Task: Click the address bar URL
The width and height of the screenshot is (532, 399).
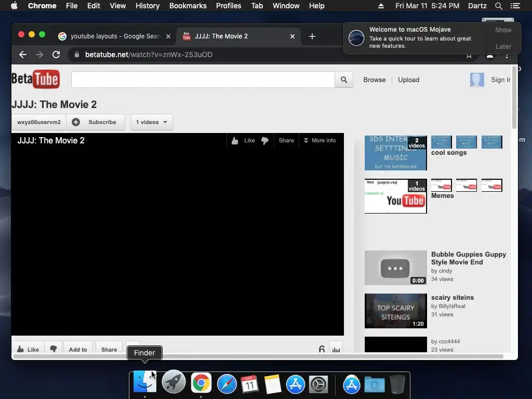Action: pyautogui.click(x=149, y=55)
